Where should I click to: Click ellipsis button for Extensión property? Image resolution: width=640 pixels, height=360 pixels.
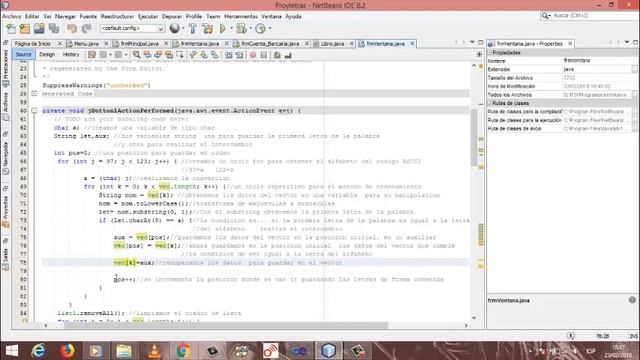[x=635, y=69]
